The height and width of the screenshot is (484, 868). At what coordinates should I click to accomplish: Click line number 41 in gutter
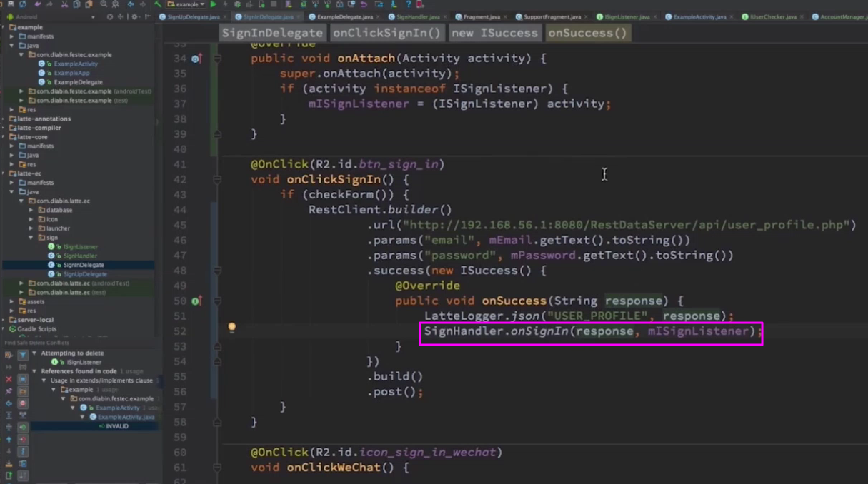point(179,165)
